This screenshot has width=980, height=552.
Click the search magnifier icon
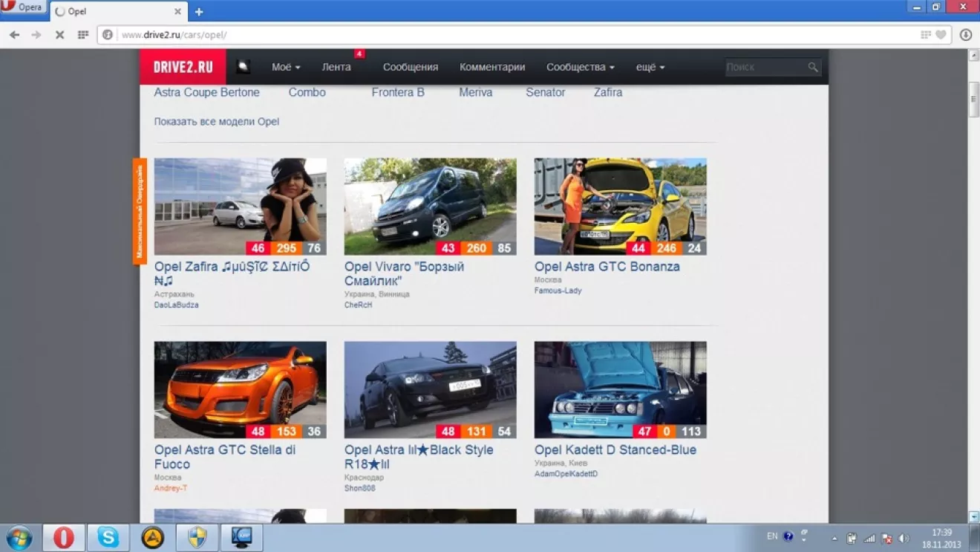click(x=813, y=68)
